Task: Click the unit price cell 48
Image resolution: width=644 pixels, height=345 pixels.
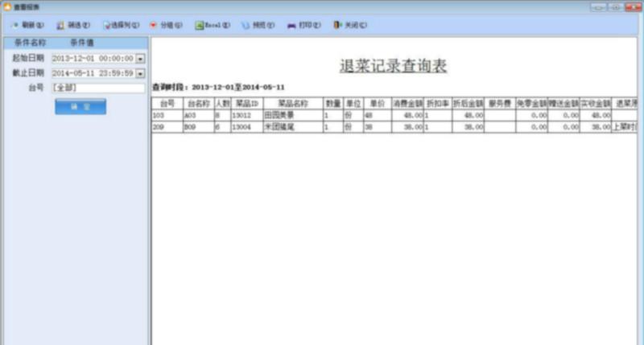Action: click(x=378, y=115)
